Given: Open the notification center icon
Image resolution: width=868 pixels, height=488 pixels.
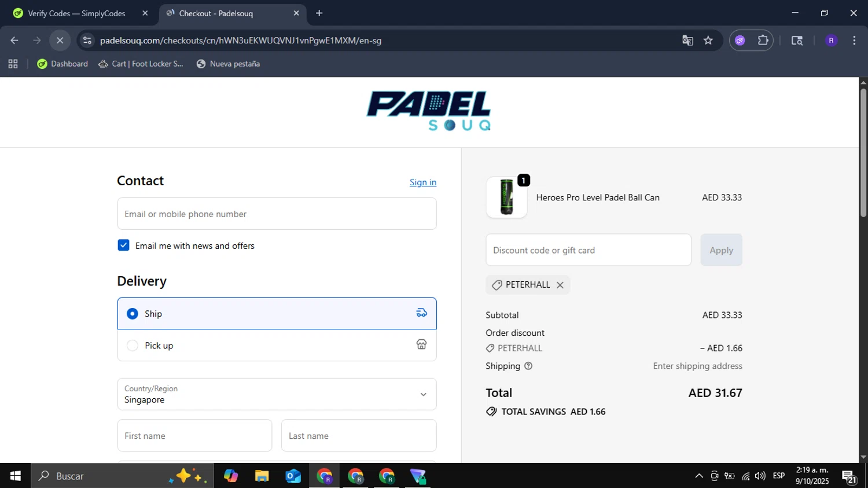Looking at the screenshot, I should pos(849,476).
